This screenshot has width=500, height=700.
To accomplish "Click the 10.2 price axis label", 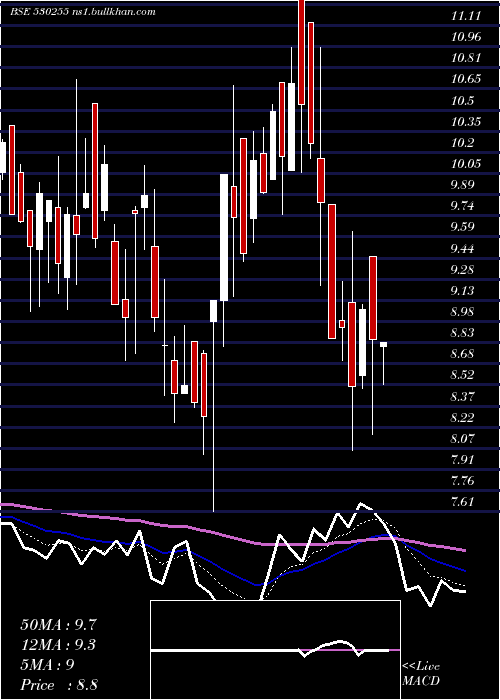I will 462,143.
